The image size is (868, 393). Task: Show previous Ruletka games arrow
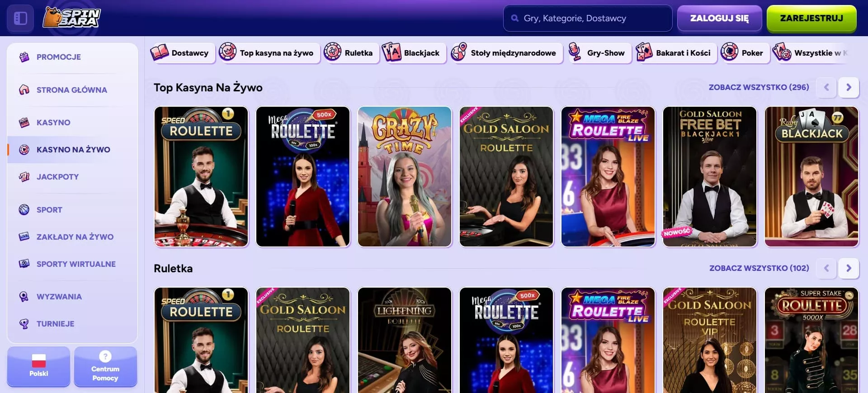[826, 268]
